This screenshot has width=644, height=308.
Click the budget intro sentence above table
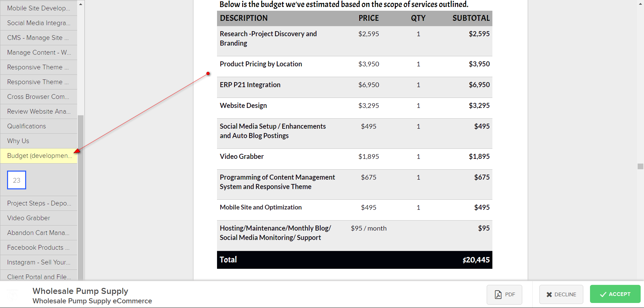click(x=344, y=4)
